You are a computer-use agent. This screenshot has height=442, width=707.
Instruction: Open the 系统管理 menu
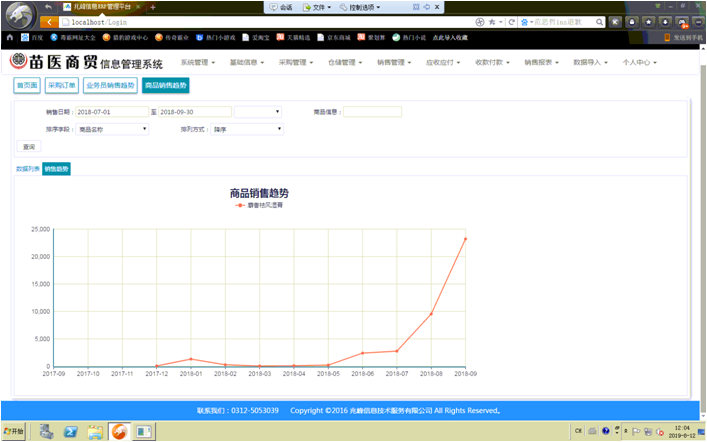(x=198, y=62)
